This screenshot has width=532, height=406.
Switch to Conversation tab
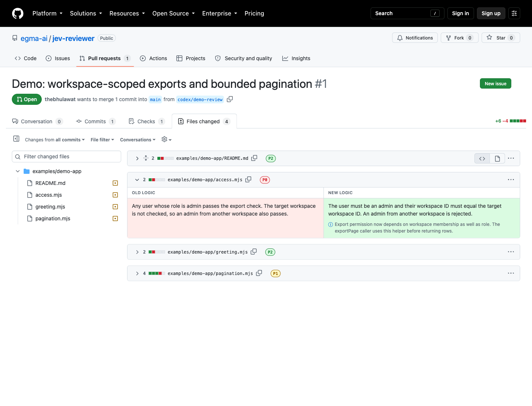pyautogui.click(x=37, y=121)
